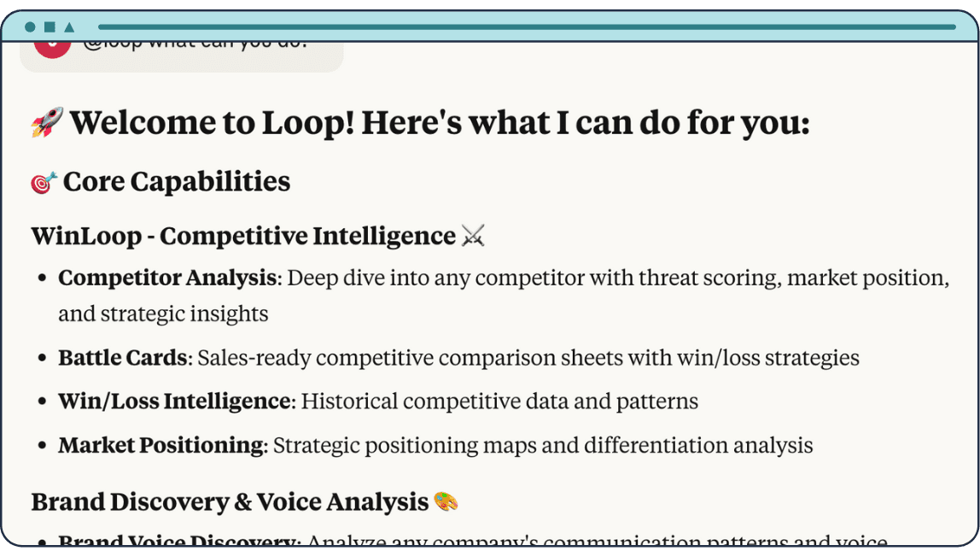
Task: Click the red user avatar
Action: (x=52, y=46)
